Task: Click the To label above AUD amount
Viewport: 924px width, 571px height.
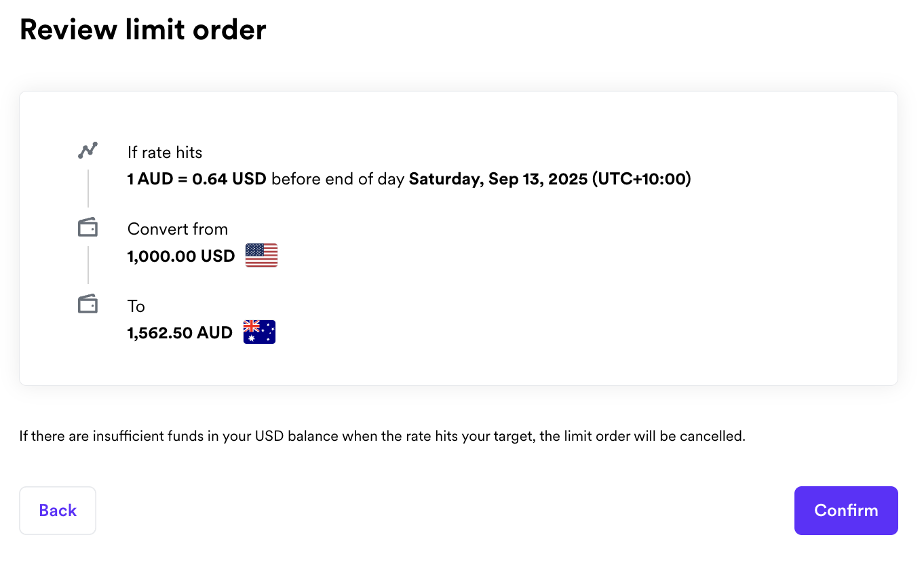Action: (x=136, y=307)
